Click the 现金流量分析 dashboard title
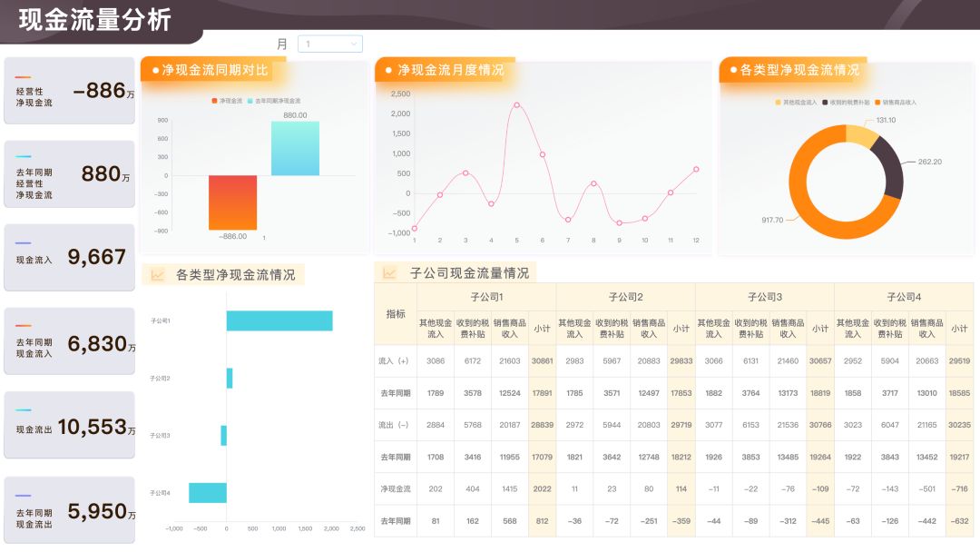The image size is (980, 552). click(94, 20)
